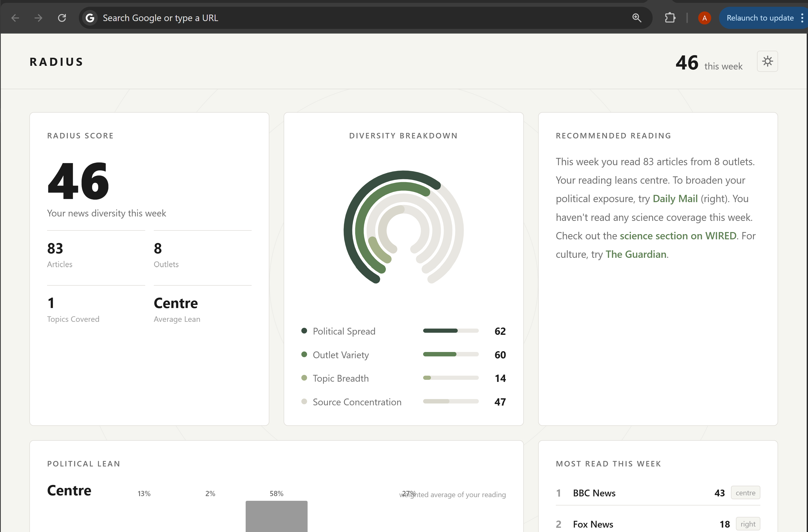Image resolution: width=808 pixels, height=532 pixels.
Task: Open the browser three-dot menu
Action: [802, 18]
